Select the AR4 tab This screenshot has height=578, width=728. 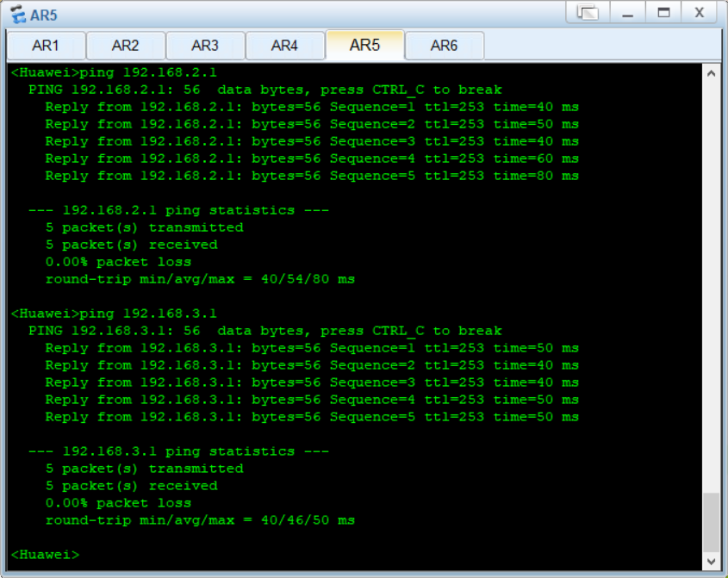pyautogui.click(x=284, y=46)
